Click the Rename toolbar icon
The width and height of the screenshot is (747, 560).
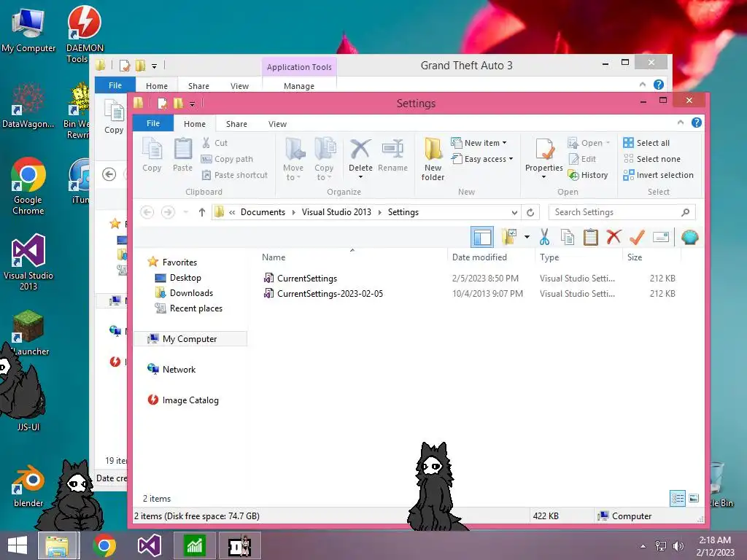click(x=661, y=237)
